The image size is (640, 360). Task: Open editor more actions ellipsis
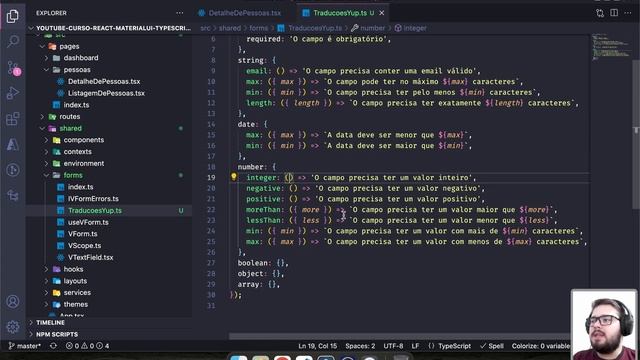pyautogui.click(x=628, y=13)
